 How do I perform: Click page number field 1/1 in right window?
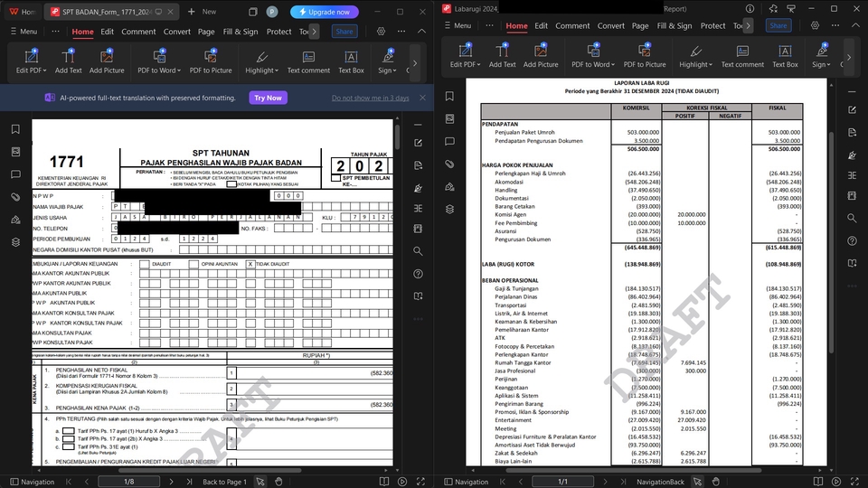pyautogui.click(x=563, y=482)
